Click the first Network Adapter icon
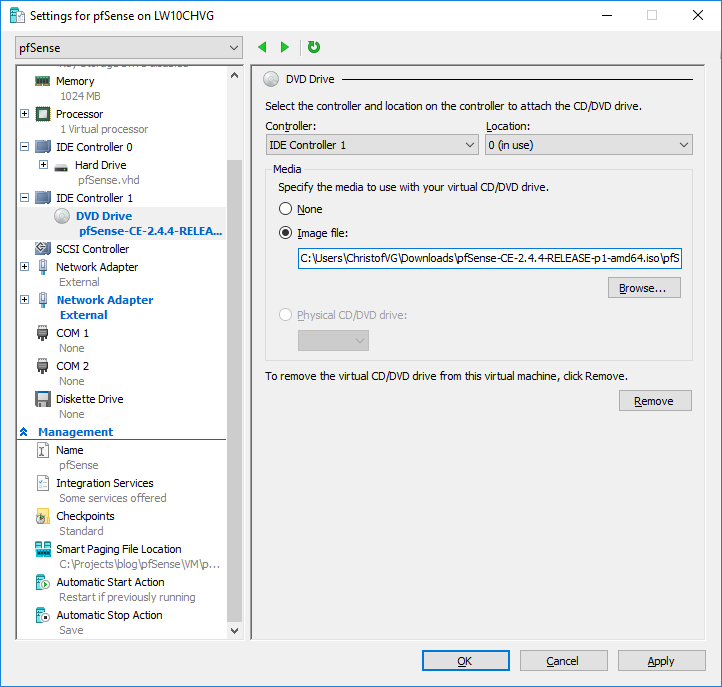This screenshot has width=722, height=687. 43,267
